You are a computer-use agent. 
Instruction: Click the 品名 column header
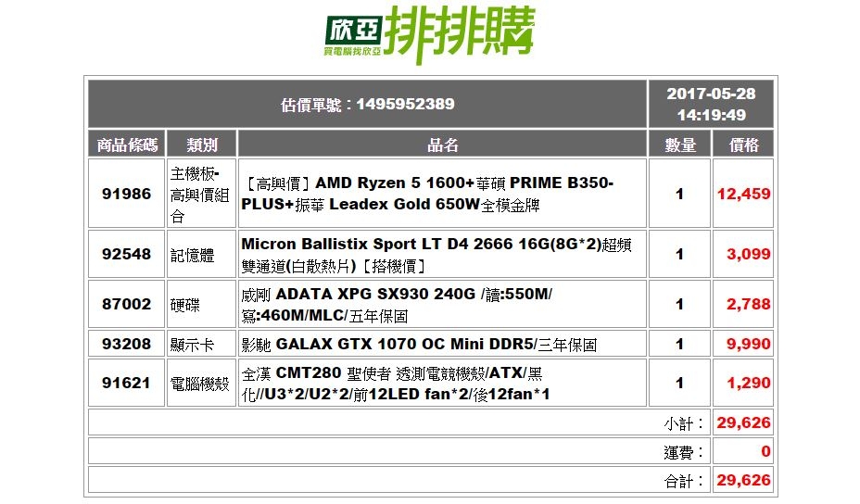442,145
